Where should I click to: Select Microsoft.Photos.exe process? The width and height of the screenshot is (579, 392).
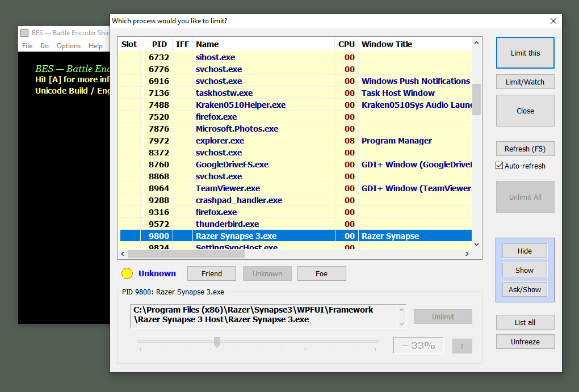tap(296, 128)
